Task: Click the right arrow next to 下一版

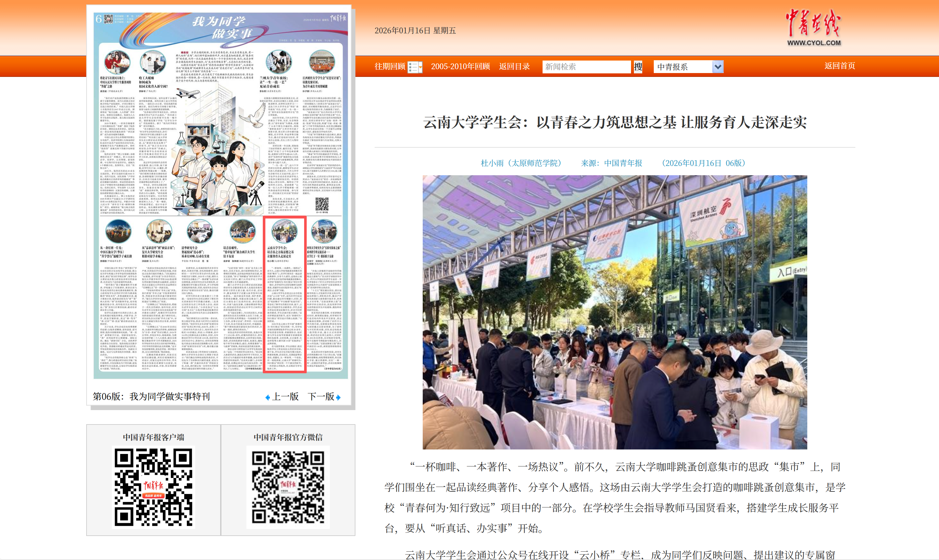Action: click(x=338, y=397)
